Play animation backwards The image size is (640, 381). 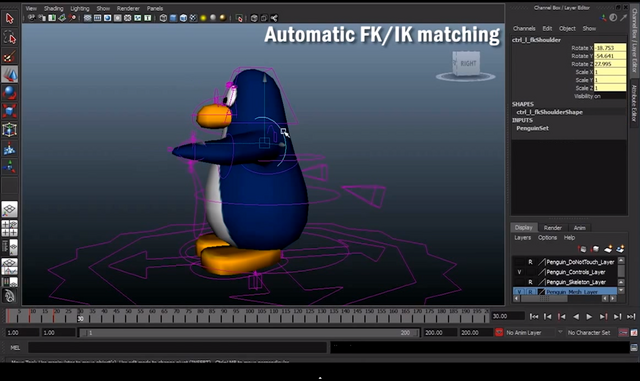576,316
